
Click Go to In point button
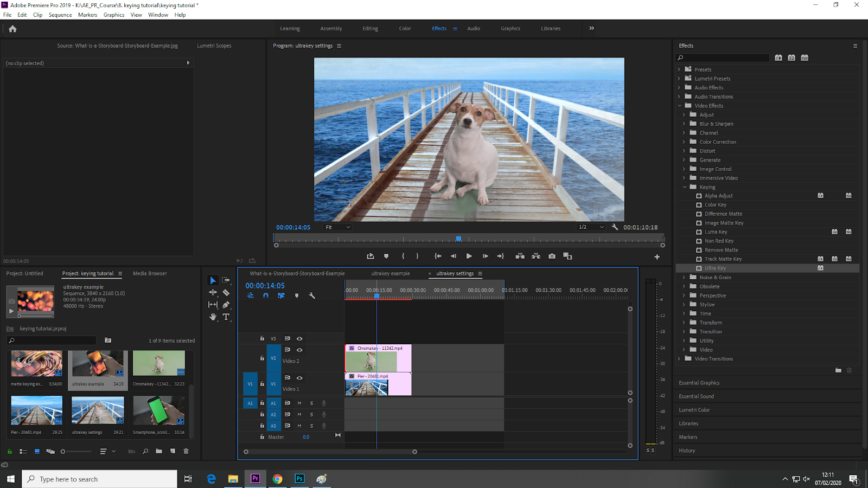tap(438, 256)
